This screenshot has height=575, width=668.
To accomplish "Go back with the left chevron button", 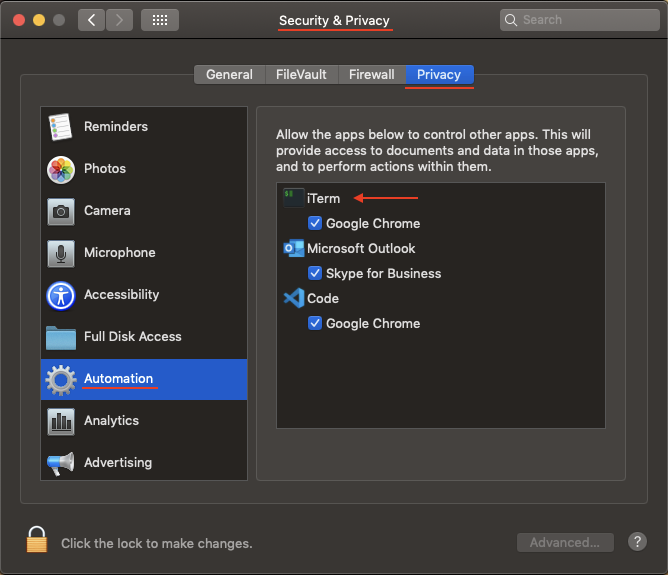I will click(x=91, y=20).
